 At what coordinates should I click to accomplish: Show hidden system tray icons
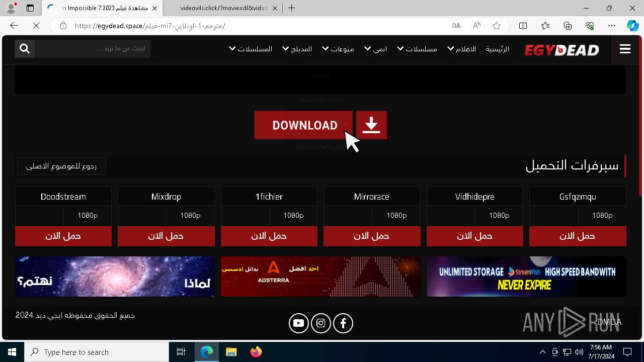[542, 352]
